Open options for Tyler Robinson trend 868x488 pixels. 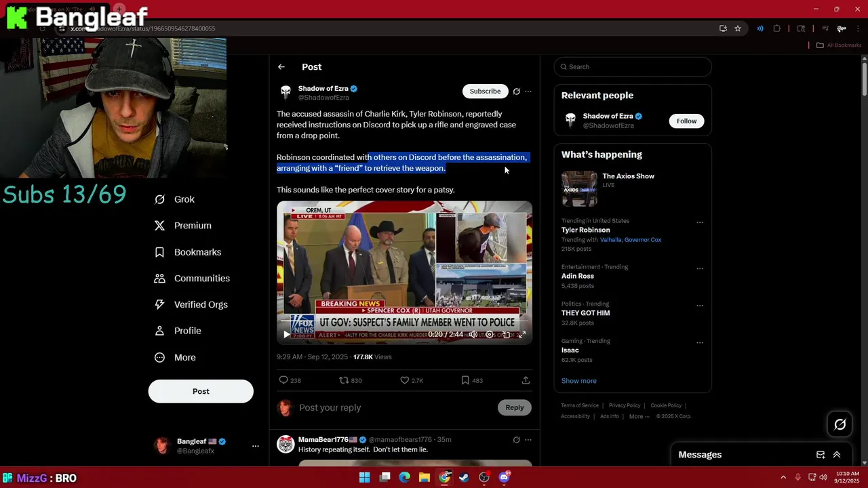point(700,222)
